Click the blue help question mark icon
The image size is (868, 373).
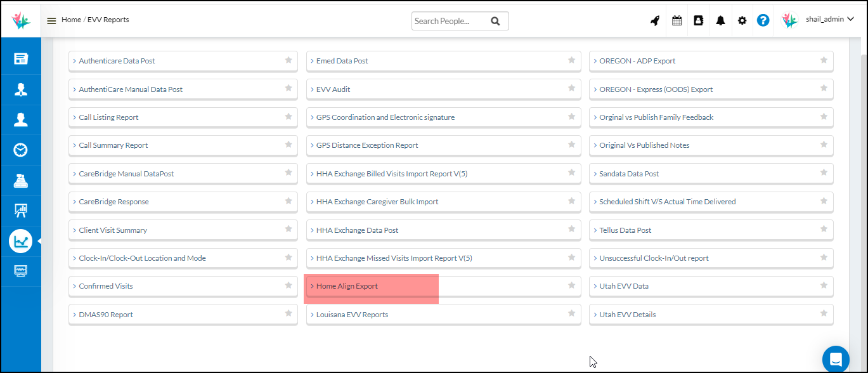coord(763,20)
